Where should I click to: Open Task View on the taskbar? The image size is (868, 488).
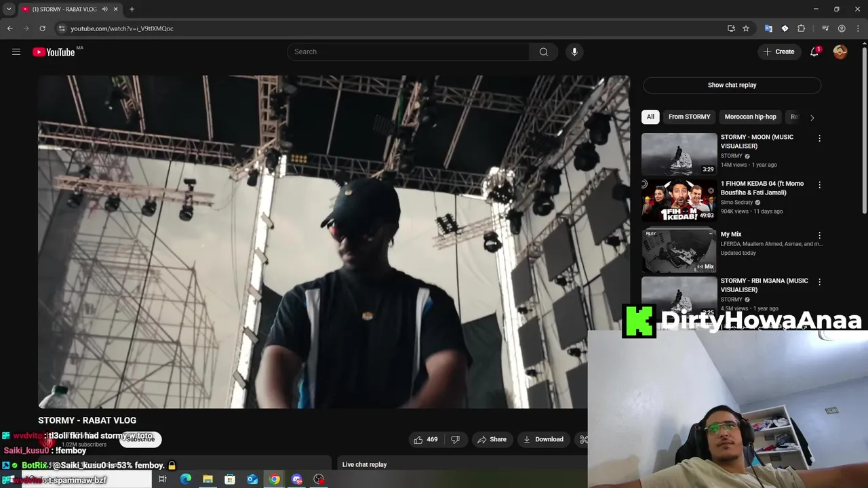point(163,479)
